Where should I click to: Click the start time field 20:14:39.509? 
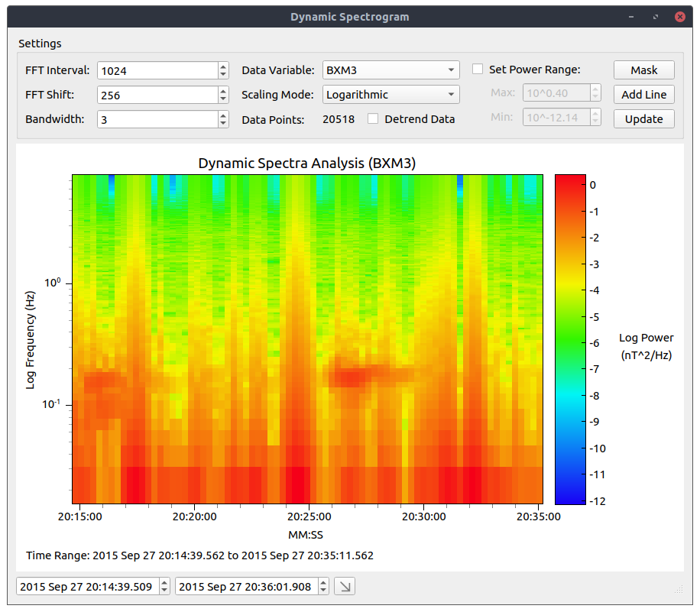pos(88,587)
